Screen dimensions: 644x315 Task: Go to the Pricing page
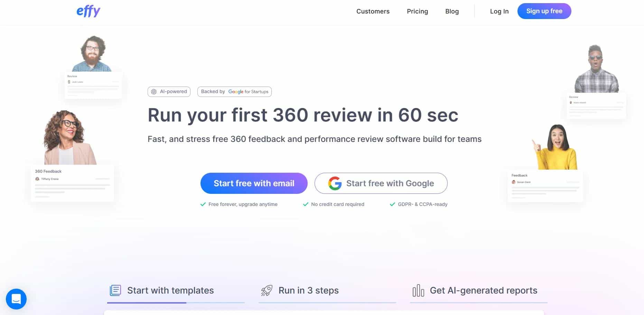click(417, 11)
